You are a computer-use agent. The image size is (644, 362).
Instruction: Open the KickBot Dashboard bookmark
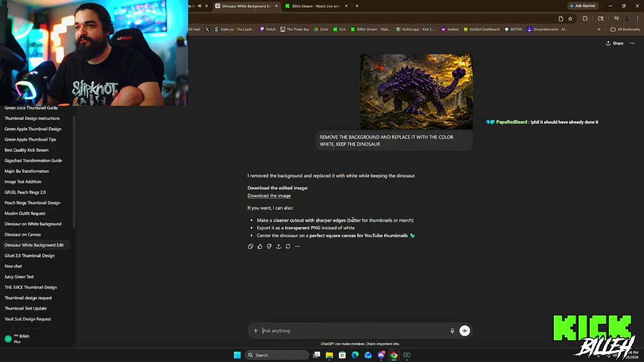coord(481,29)
